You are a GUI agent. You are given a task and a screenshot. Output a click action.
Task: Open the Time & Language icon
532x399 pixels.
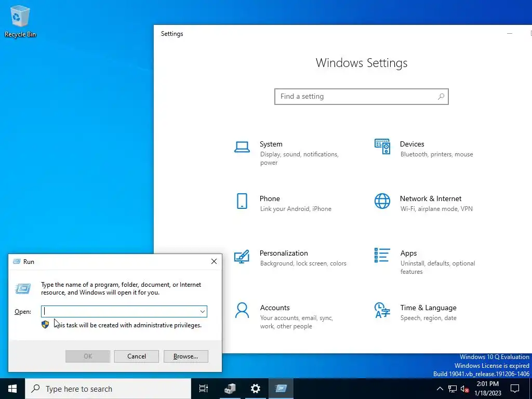pos(382,311)
